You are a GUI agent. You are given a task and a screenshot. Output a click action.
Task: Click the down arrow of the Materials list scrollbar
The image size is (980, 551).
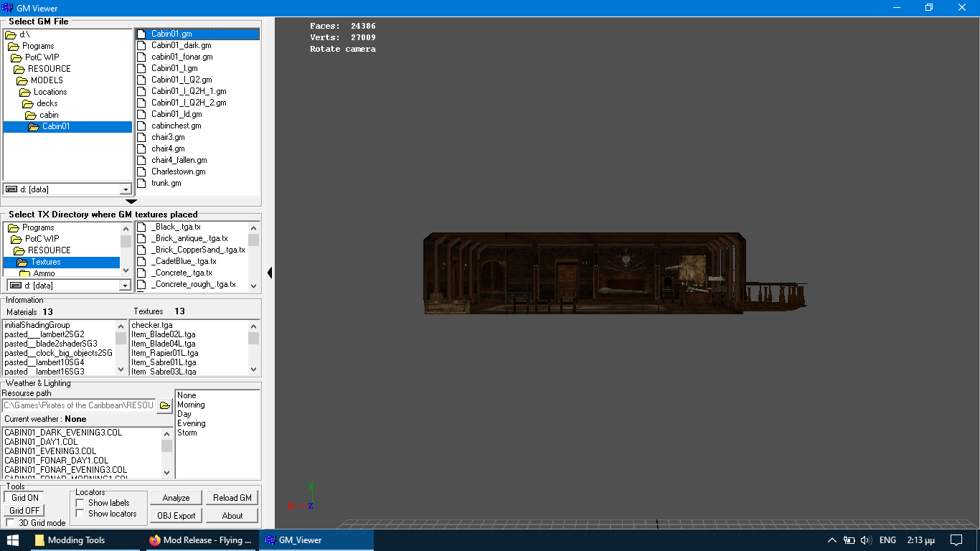[x=121, y=369]
